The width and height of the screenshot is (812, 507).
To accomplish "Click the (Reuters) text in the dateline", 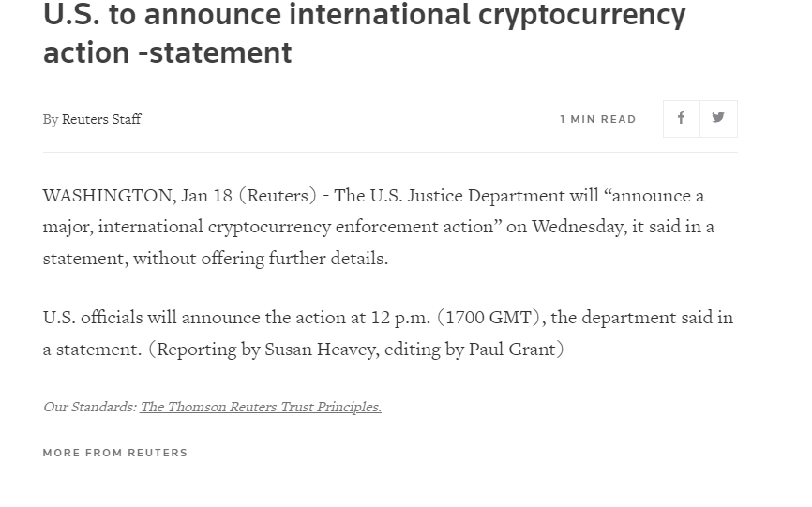I will click(x=278, y=196).
